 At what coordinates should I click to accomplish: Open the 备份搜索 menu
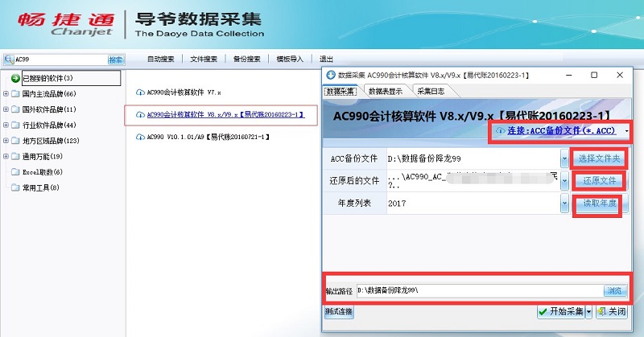pos(247,59)
